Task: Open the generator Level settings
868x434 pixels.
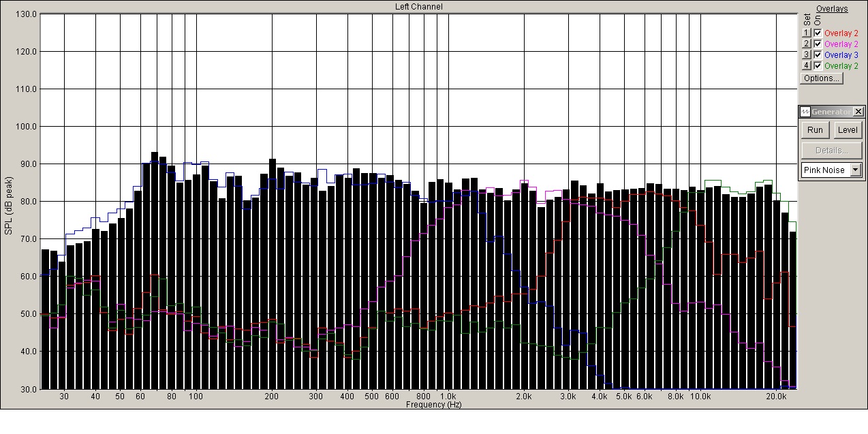Action: (x=848, y=130)
